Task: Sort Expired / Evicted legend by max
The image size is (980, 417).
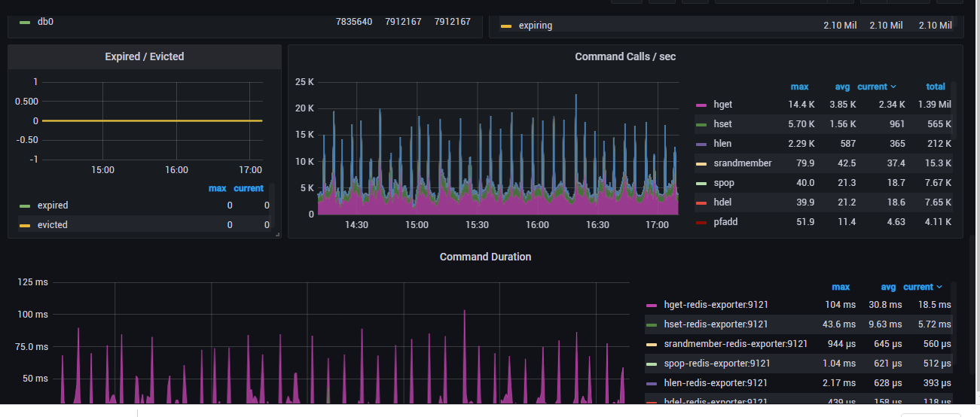Action: click(x=217, y=188)
